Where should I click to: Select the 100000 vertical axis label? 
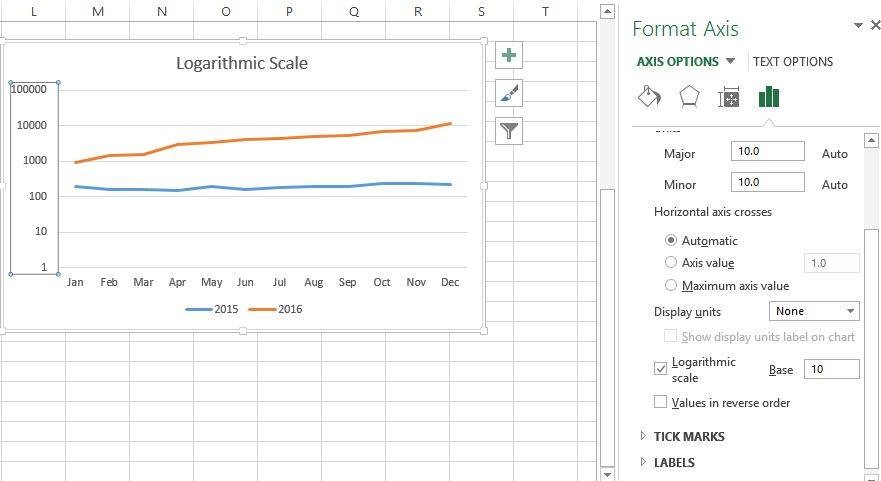[x=29, y=89]
